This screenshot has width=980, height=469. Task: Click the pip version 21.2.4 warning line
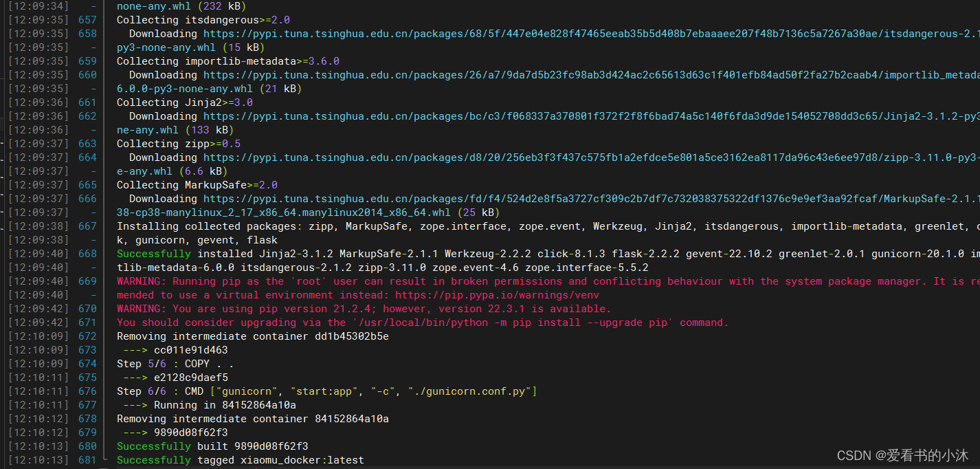pyautogui.click(x=364, y=309)
